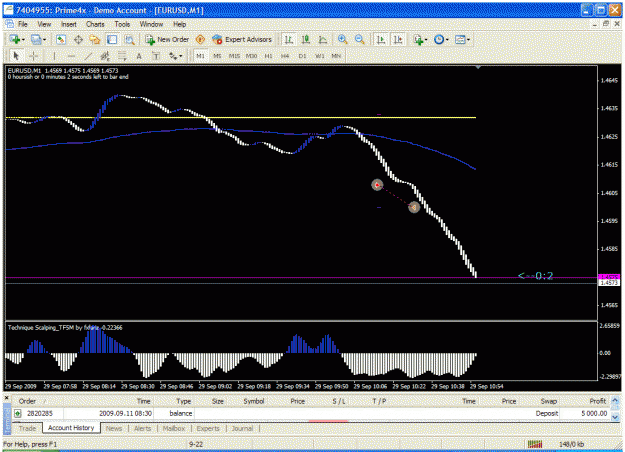The width and height of the screenshot is (625, 452).
Task: Click the Zoom In magnifier icon
Action: click(x=342, y=39)
